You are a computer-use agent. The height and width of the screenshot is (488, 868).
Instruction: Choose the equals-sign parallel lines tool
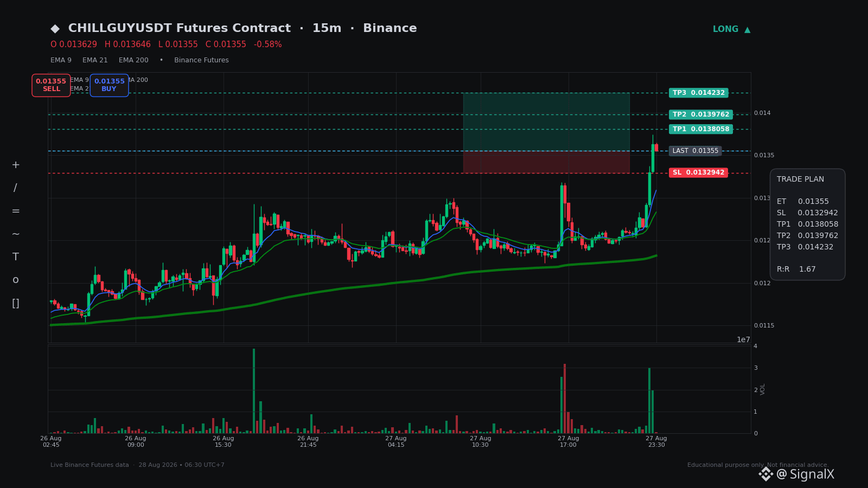click(x=16, y=211)
